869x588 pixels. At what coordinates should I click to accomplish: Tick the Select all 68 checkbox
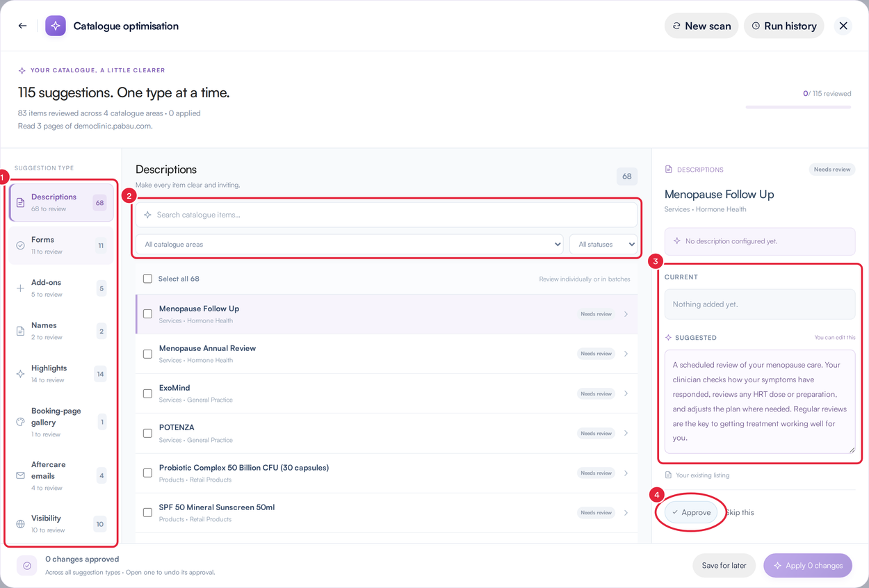point(147,279)
